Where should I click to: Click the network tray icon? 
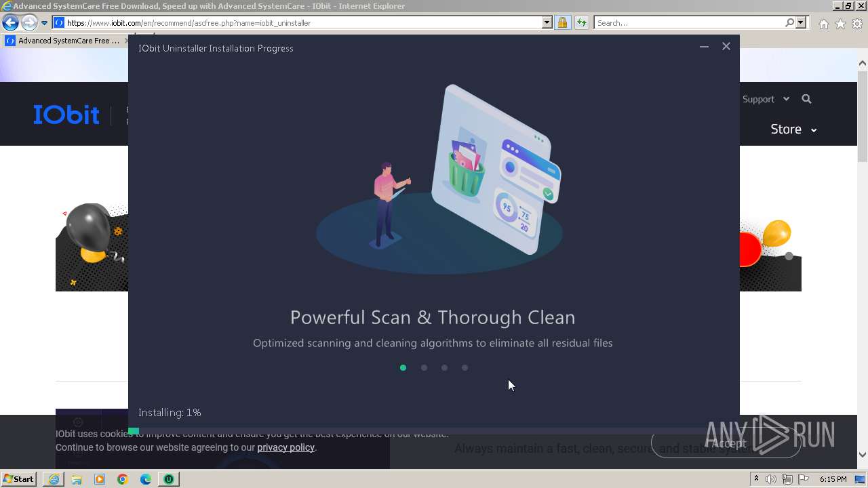point(787,479)
